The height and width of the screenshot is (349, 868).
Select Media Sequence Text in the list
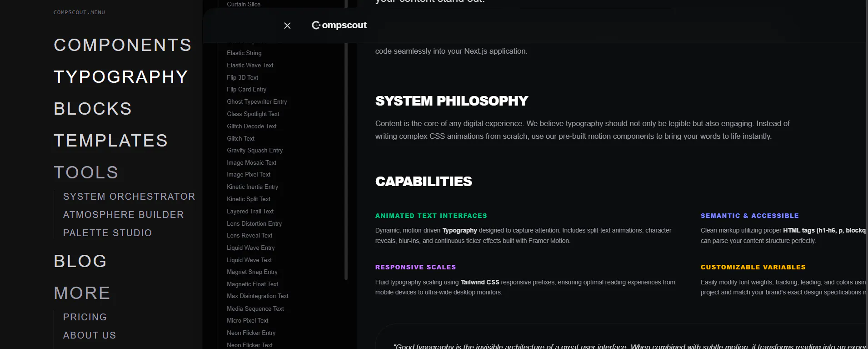point(255,309)
